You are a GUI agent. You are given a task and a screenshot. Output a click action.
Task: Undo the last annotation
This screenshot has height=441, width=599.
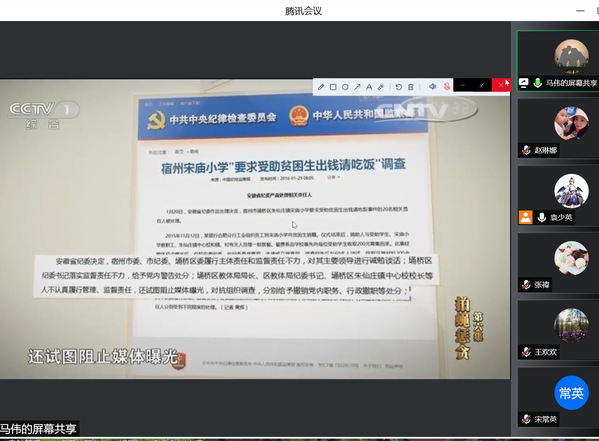(398, 87)
